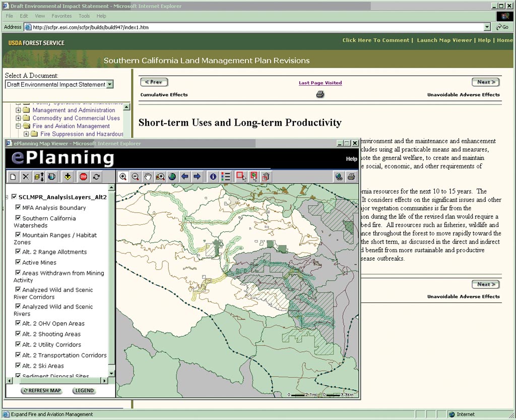
Task: Open the Favorites menu
Action: pyautogui.click(x=61, y=16)
